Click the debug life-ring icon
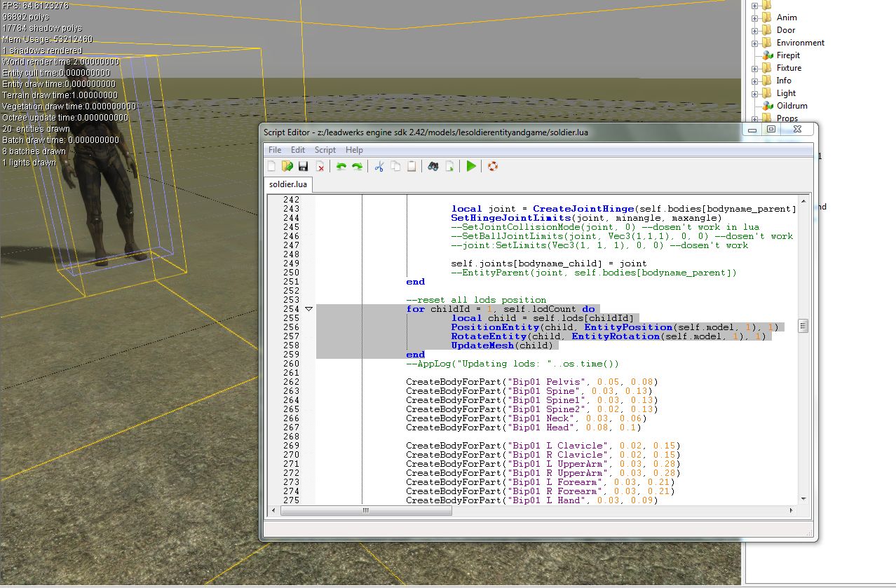Viewport: 896px width, 588px height. (x=491, y=166)
